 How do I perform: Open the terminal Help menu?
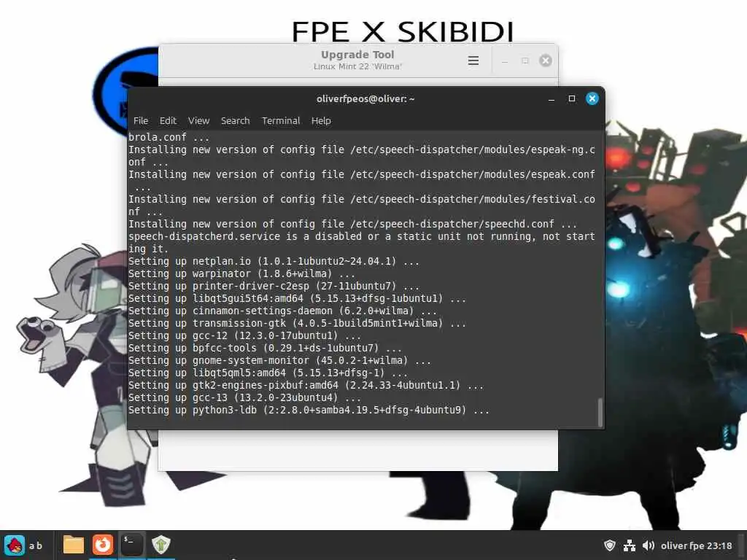pos(321,121)
